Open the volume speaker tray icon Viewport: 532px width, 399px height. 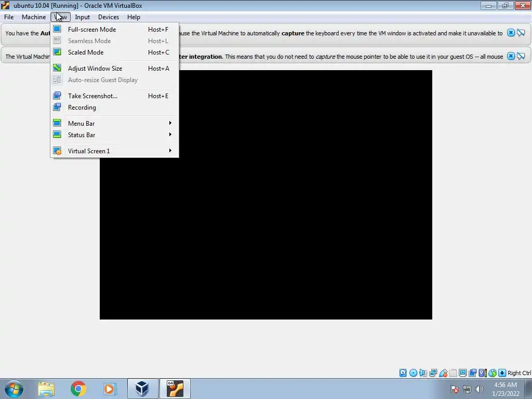click(x=479, y=389)
